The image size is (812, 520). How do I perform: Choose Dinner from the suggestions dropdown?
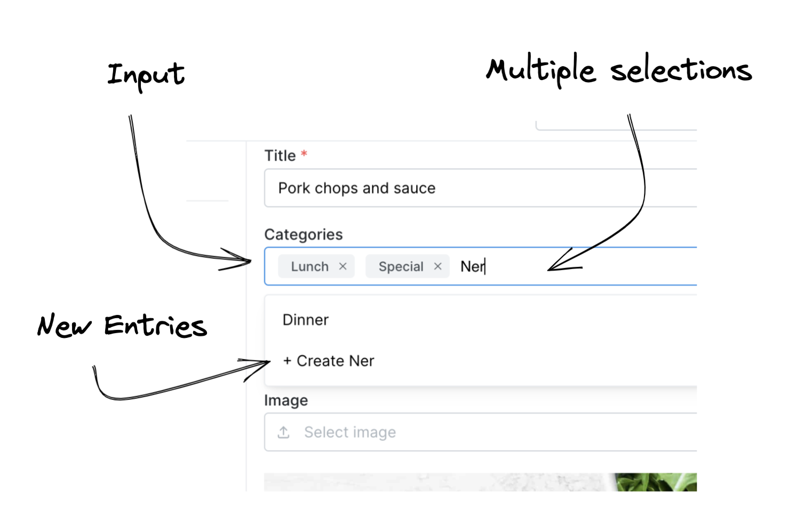(x=305, y=319)
